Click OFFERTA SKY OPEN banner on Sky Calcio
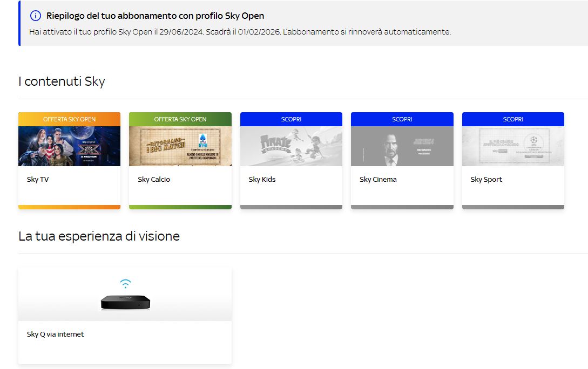The height and width of the screenshot is (369, 588). point(180,119)
